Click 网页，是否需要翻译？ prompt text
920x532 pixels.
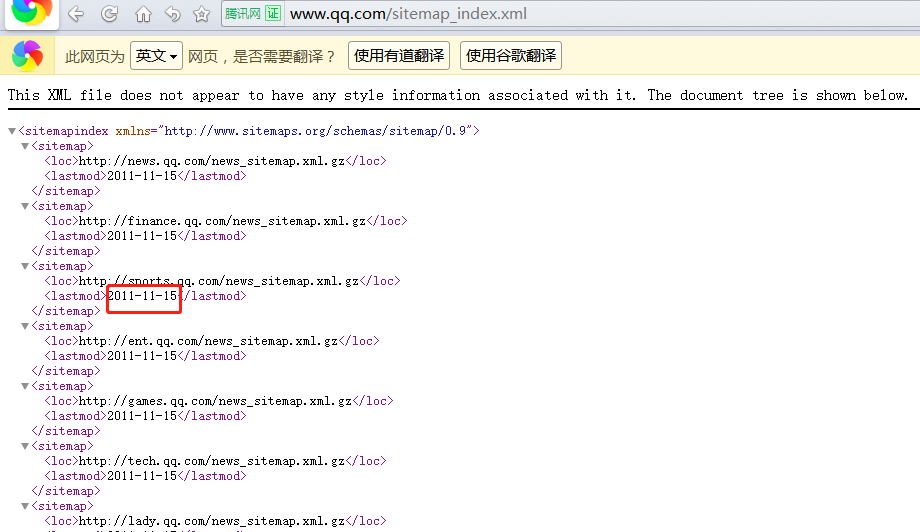click(262, 56)
